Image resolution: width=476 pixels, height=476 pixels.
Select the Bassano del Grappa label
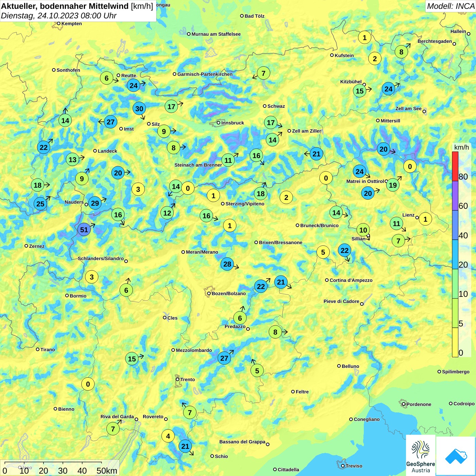pos(242,442)
